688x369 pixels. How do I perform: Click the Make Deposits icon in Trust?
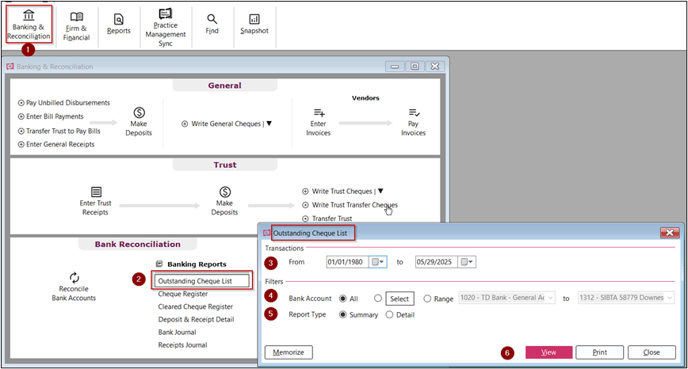coord(225,192)
